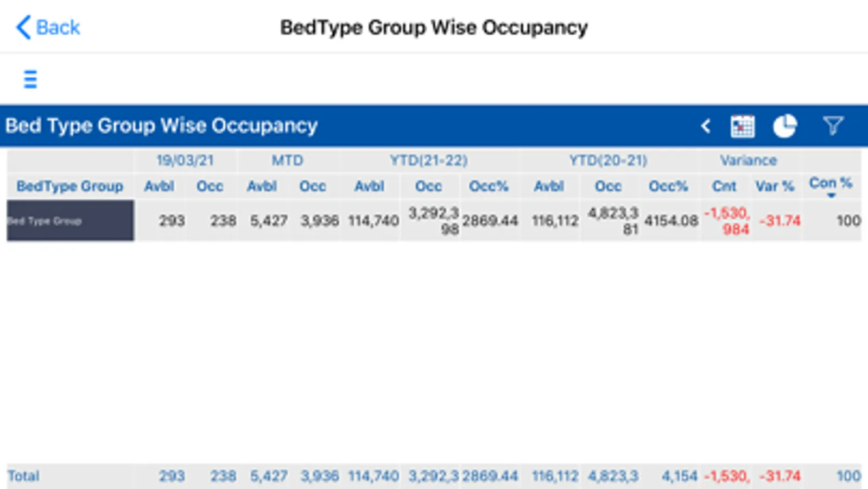Select the 19/03/21 date header
The width and height of the screenshot is (868, 489).
(x=185, y=160)
